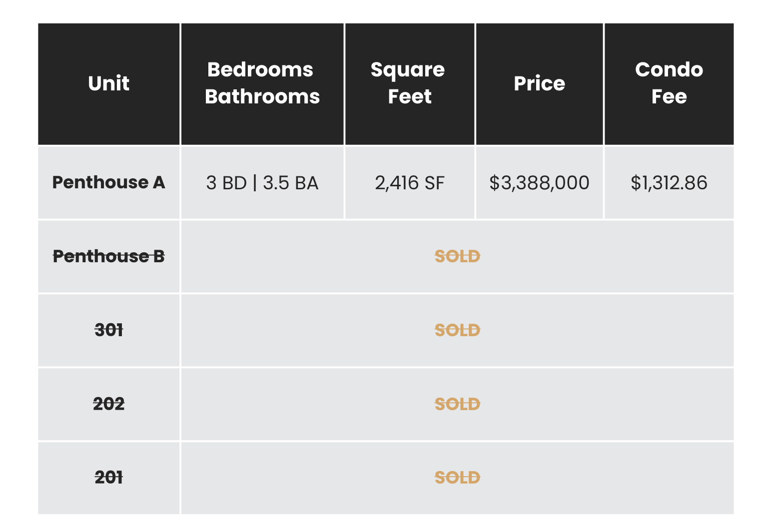Viewport: 772px width, 532px height.
Task: Select the crossed-out unit 301
Action: point(108,330)
